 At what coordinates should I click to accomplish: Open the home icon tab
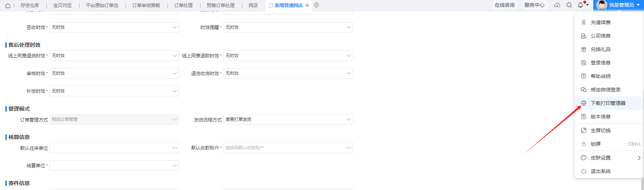[x=8, y=5]
